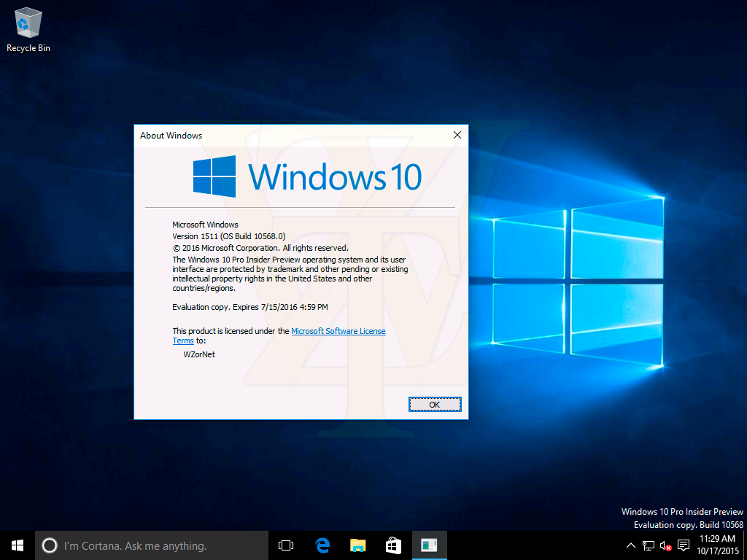Click the Cortana circle icon

point(49,545)
